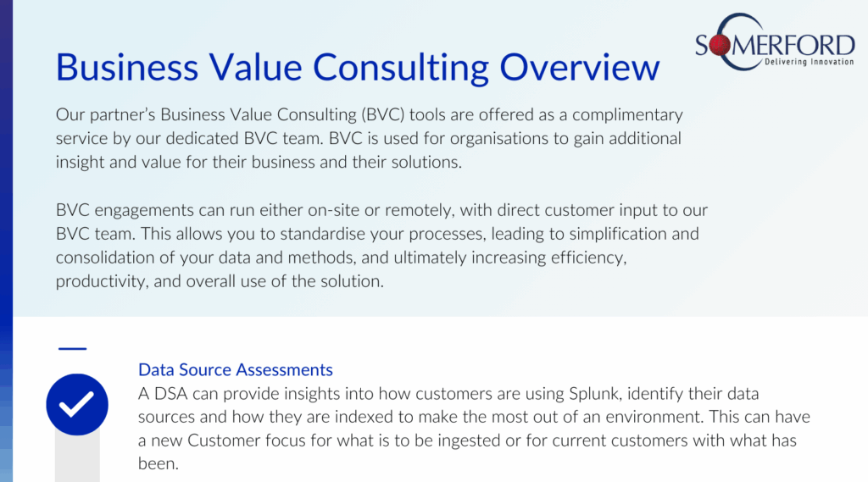Click the word 'complimentary' in the first paragraph
The width and height of the screenshot is (868, 482).
[x=627, y=115]
